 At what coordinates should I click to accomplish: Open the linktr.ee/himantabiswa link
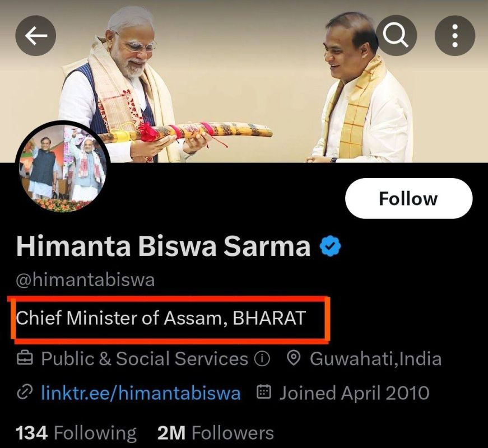[x=141, y=393]
